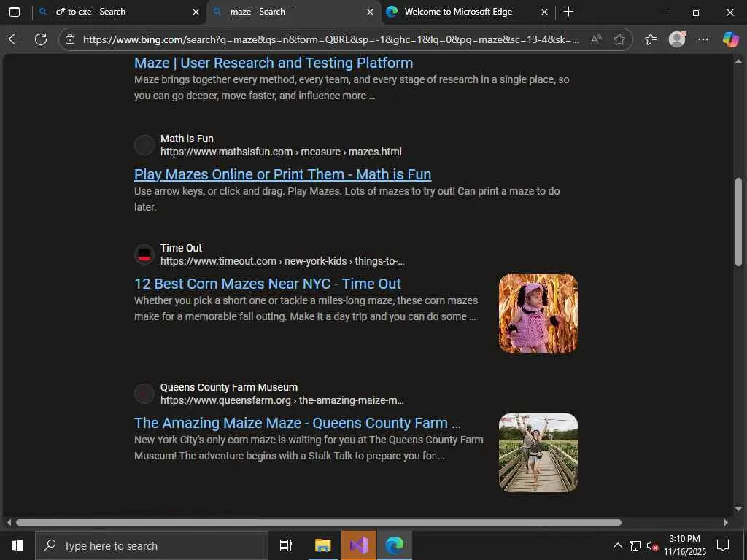Click the Math is Fun site name

coord(187,139)
